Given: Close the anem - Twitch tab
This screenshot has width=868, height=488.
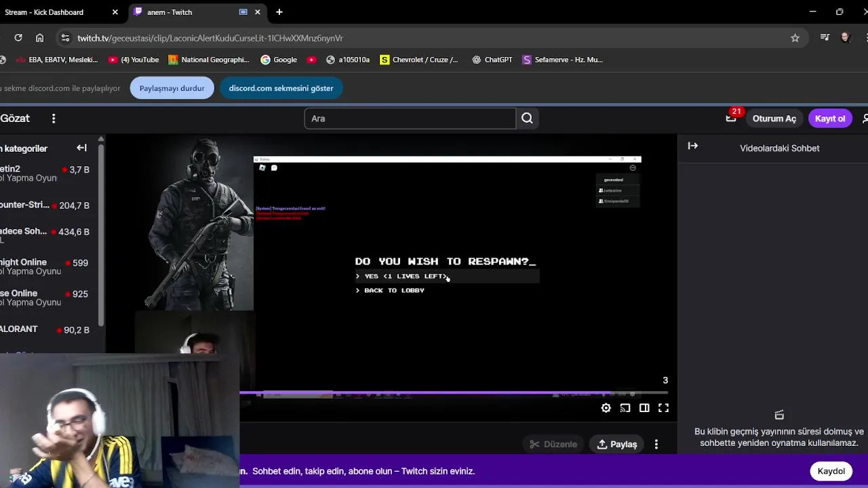Looking at the screenshot, I should coord(258,12).
